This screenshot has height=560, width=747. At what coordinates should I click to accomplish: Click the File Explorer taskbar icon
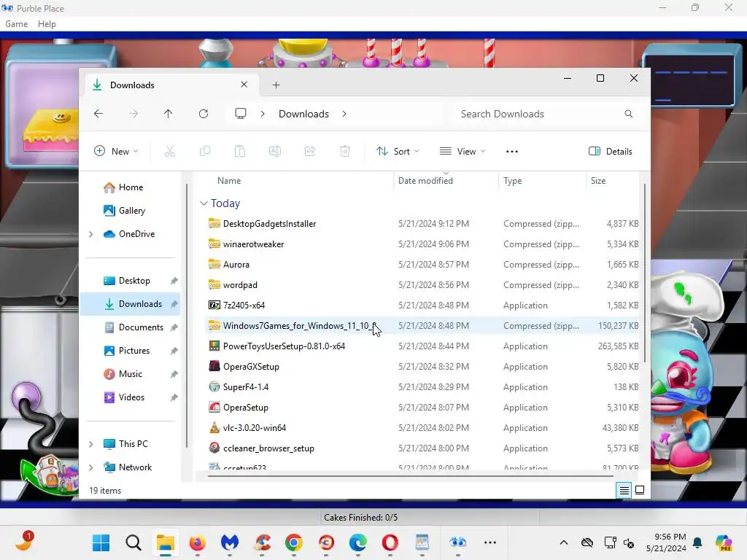point(166,542)
